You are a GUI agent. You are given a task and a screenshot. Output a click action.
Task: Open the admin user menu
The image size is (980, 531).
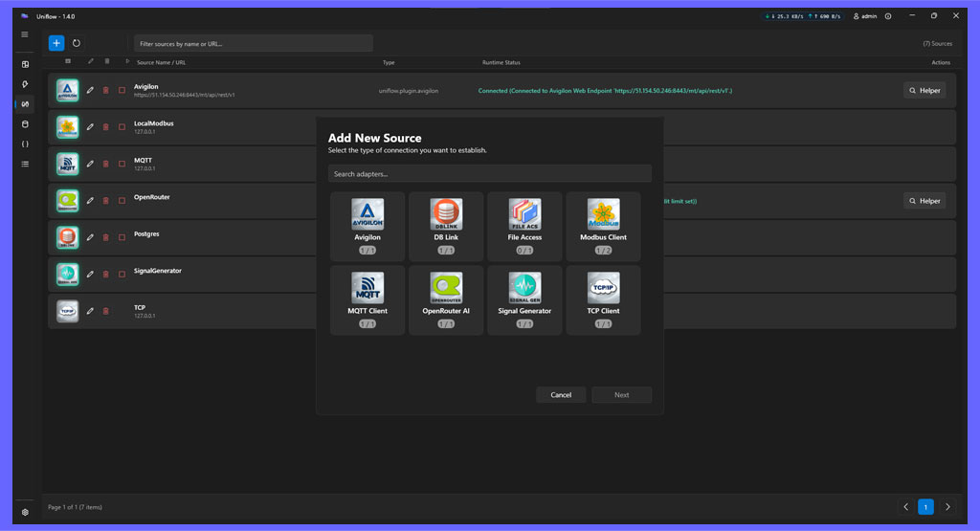(x=865, y=16)
